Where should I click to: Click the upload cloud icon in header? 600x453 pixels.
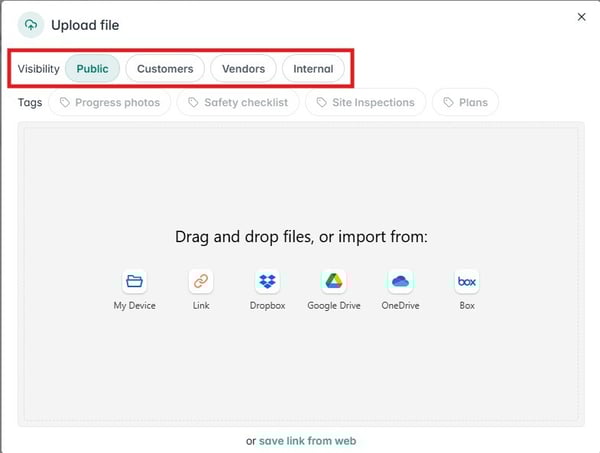(x=31, y=25)
